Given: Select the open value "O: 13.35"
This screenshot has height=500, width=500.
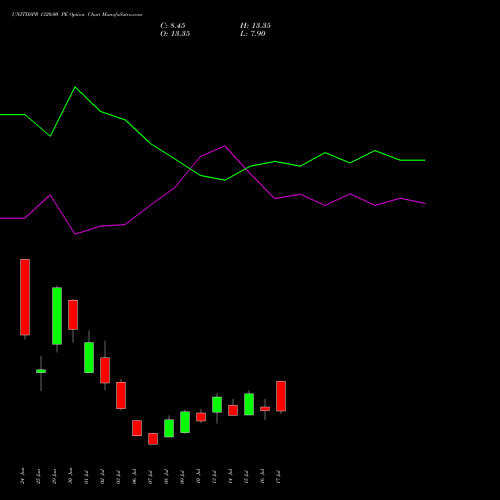Looking at the screenshot, I should pos(175,34).
